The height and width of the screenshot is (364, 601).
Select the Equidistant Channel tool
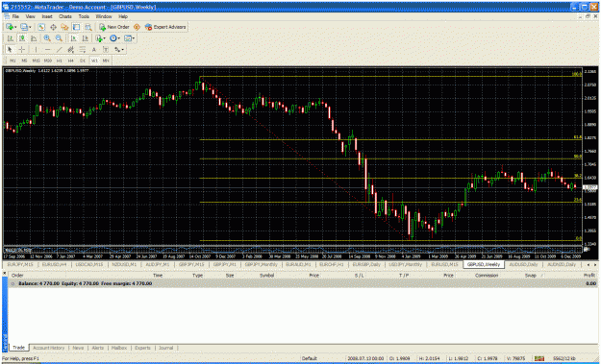pyautogui.click(x=71, y=50)
